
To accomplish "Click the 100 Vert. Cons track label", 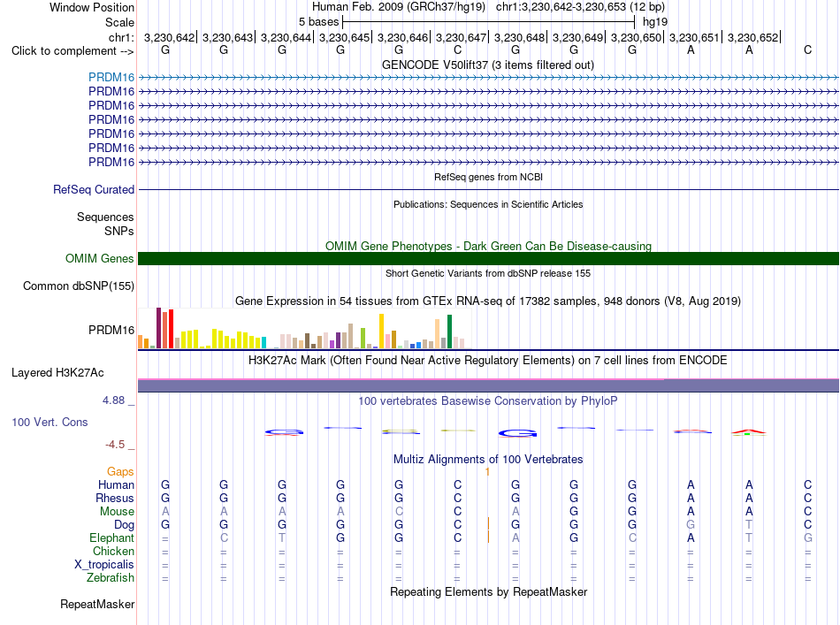I will point(50,422).
